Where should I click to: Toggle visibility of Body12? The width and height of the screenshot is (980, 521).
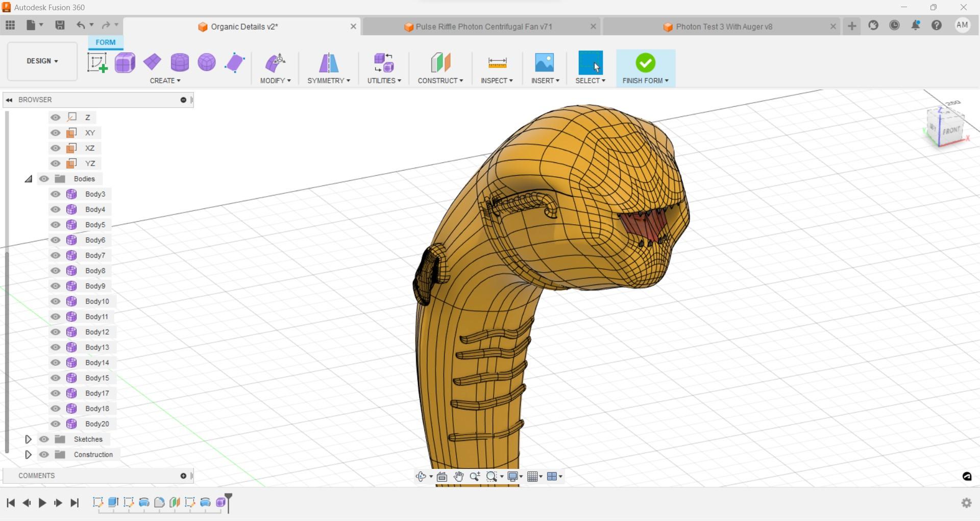tap(56, 332)
